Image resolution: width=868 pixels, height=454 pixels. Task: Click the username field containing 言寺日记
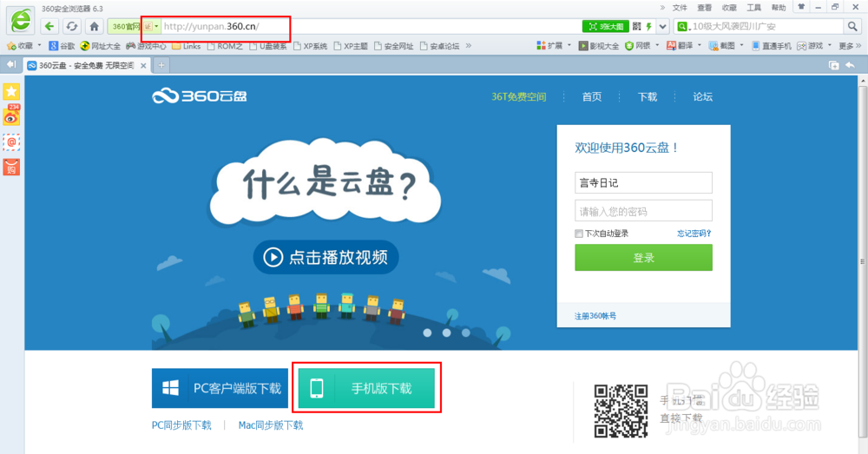point(643,182)
